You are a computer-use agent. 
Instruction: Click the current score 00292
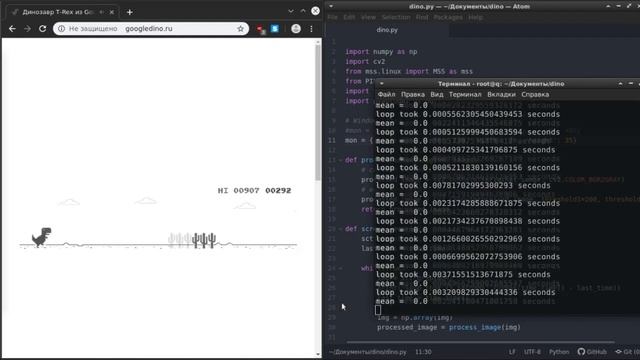click(278, 191)
